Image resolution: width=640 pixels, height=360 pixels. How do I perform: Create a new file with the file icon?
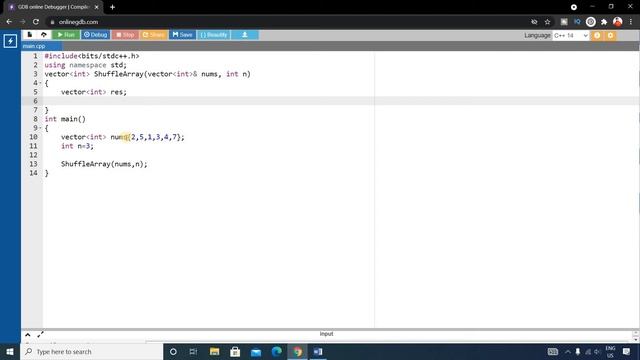(x=30, y=35)
